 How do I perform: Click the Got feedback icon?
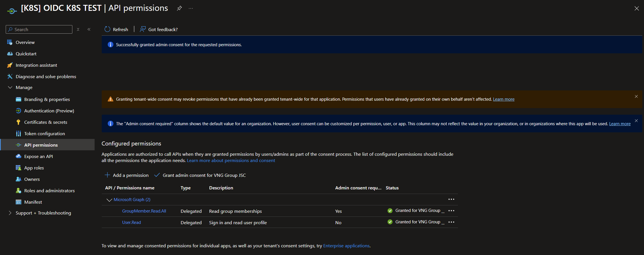point(143,29)
